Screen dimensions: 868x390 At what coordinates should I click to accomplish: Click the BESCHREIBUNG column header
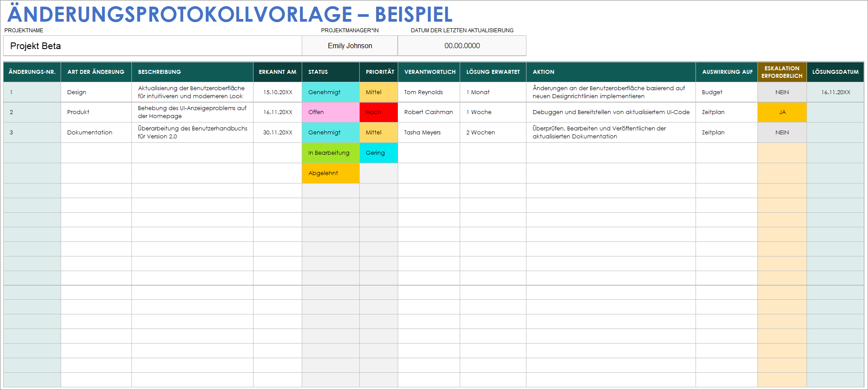pyautogui.click(x=192, y=72)
